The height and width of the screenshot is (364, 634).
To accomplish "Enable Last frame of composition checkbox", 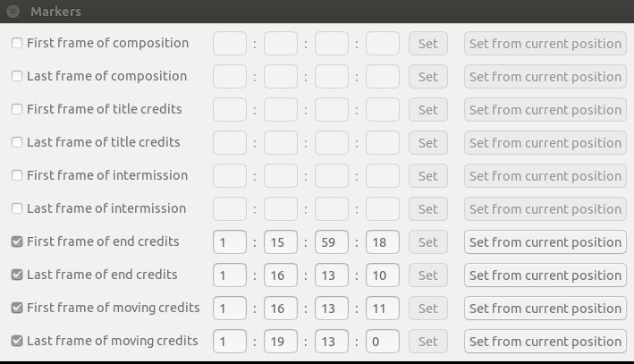I will tap(17, 76).
